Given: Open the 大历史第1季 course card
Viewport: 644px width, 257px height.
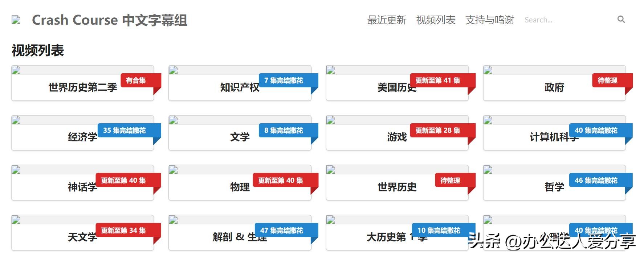Looking at the screenshot, I should pyautogui.click(x=397, y=233).
